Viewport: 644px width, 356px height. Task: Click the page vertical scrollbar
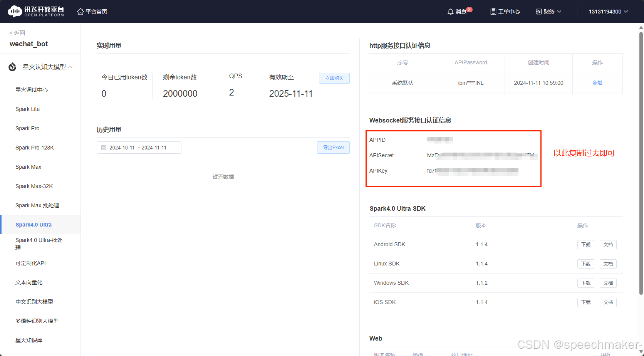click(x=641, y=163)
